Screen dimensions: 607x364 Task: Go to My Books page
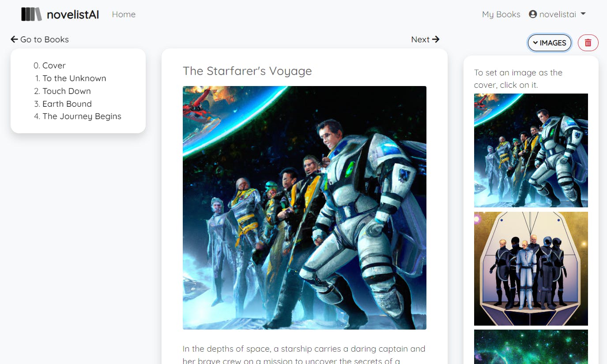pyautogui.click(x=501, y=14)
